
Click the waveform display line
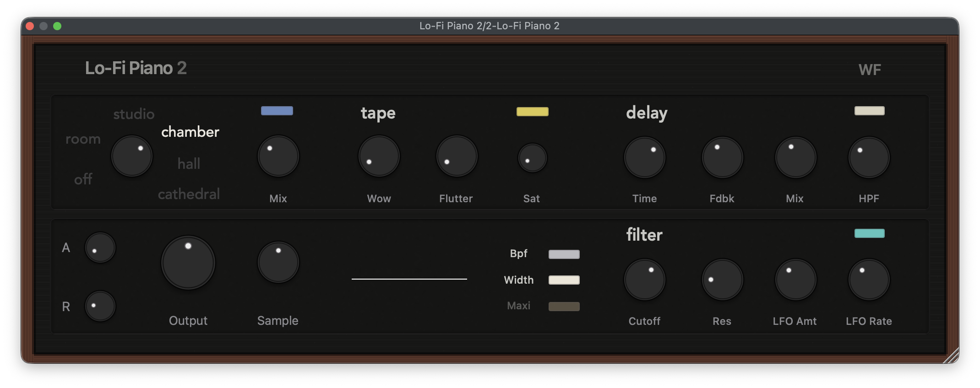(409, 279)
